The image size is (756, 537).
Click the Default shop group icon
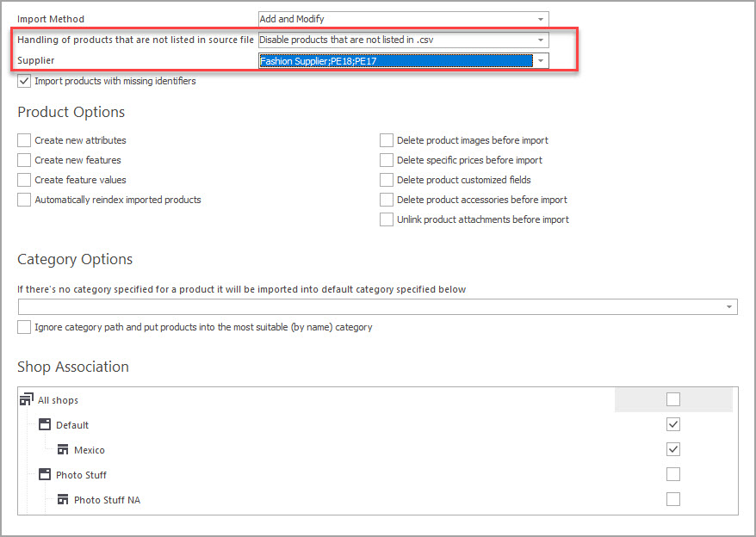(x=45, y=424)
